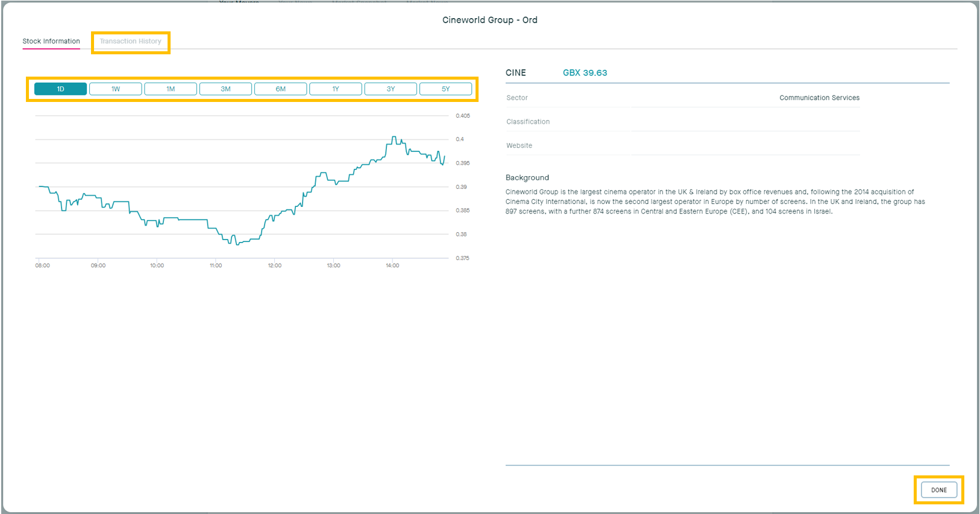
Task: Set chart period to 1Y
Action: click(x=336, y=89)
